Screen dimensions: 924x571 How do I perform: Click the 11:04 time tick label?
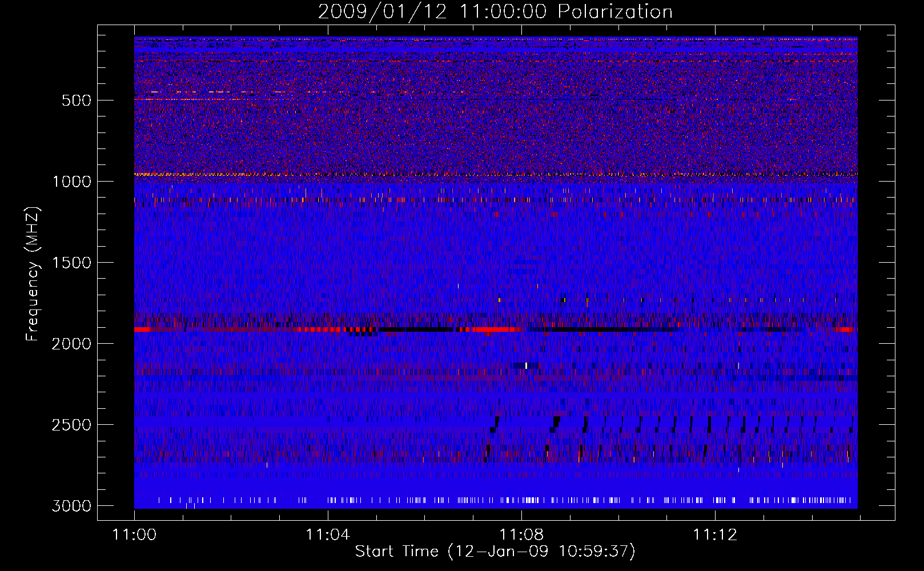point(328,535)
